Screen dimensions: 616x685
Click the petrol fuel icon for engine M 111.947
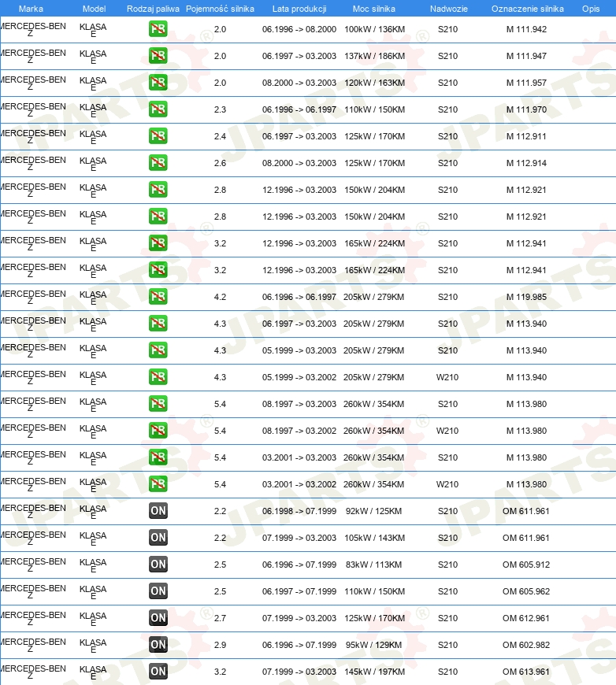pyautogui.click(x=158, y=56)
